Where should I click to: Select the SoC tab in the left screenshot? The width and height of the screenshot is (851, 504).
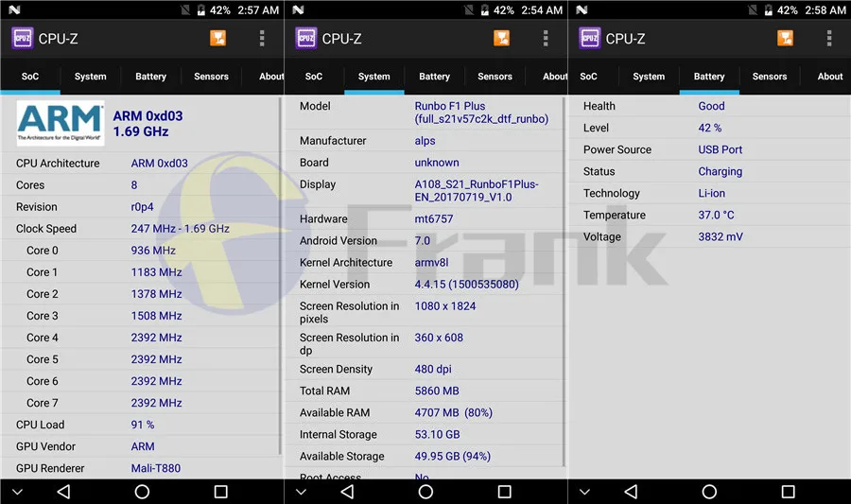click(x=30, y=77)
